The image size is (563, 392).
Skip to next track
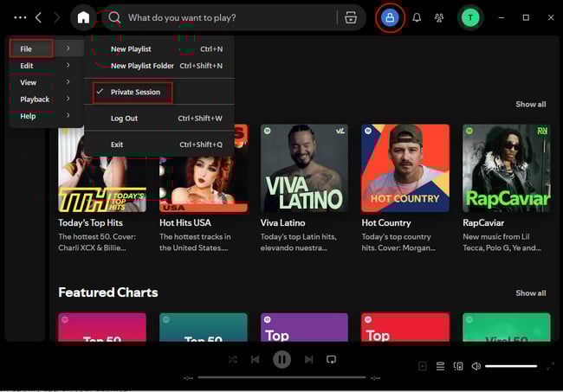tap(309, 359)
